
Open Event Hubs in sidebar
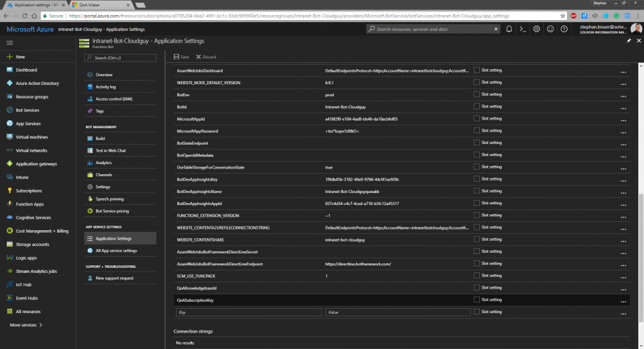26,298
